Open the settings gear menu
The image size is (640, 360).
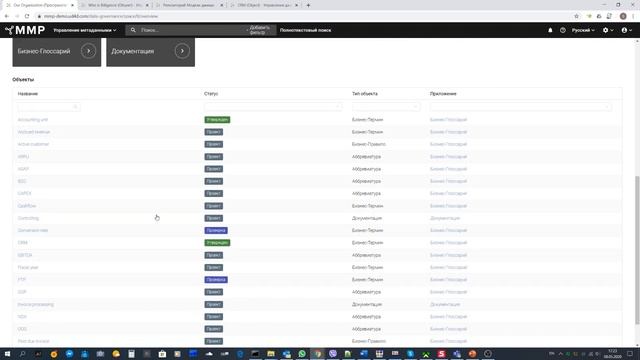coord(608,30)
